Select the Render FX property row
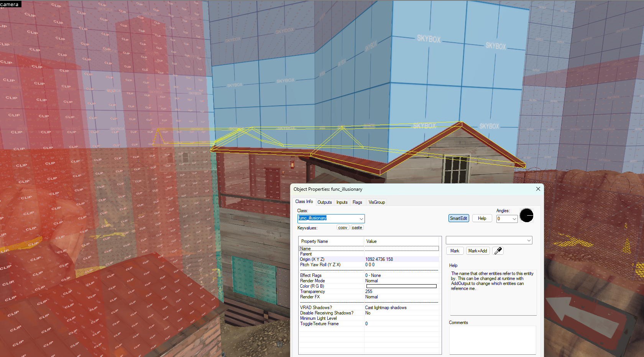The height and width of the screenshot is (357, 644). pyautogui.click(x=369, y=297)
